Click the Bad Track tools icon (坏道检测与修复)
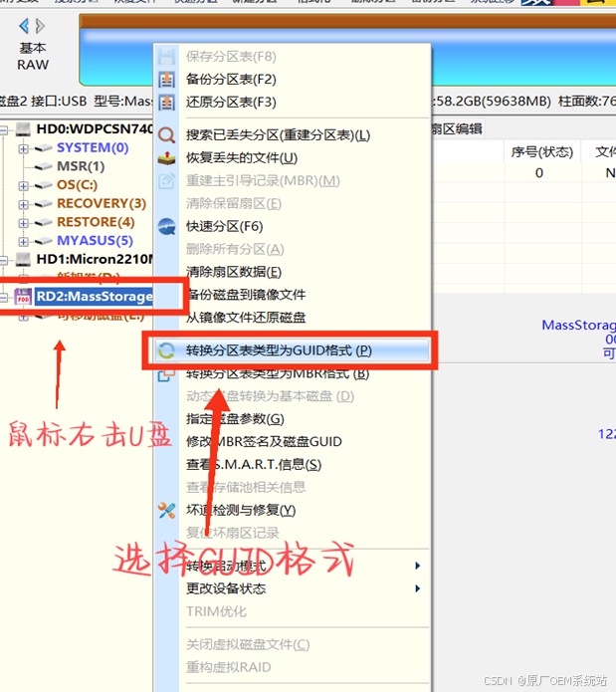 (x=166, y=511)
